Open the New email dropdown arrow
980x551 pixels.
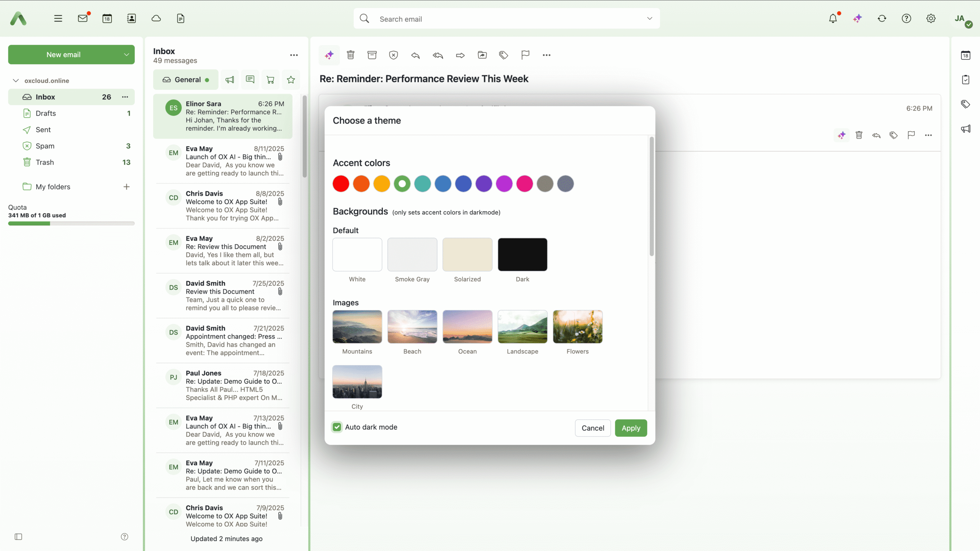coord(126,55)
